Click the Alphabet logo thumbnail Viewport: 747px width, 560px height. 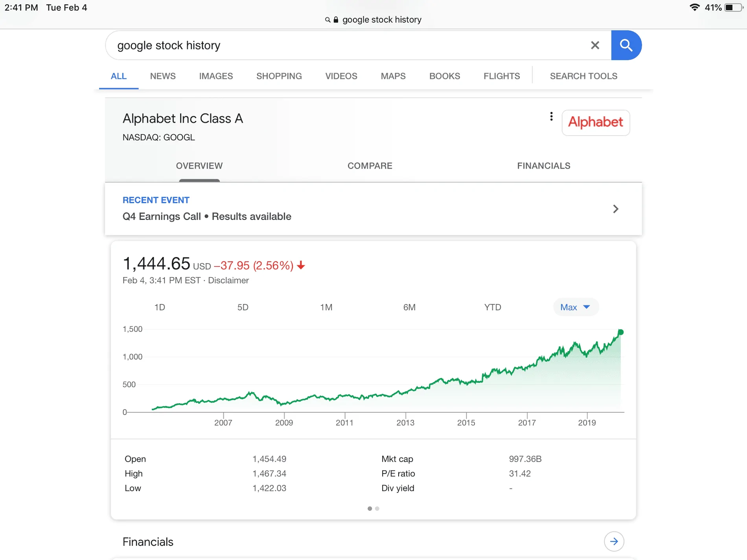595,123
